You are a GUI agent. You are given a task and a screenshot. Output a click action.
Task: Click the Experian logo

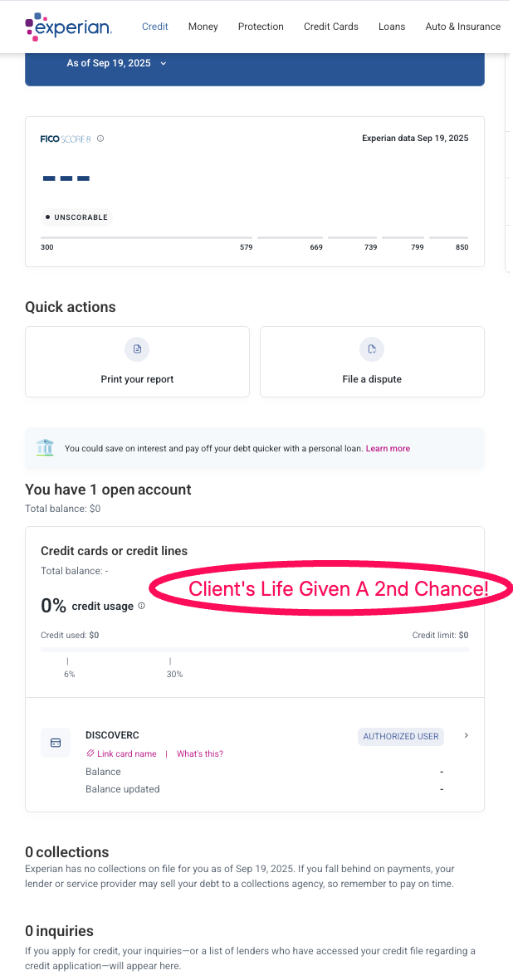[68, 27]
